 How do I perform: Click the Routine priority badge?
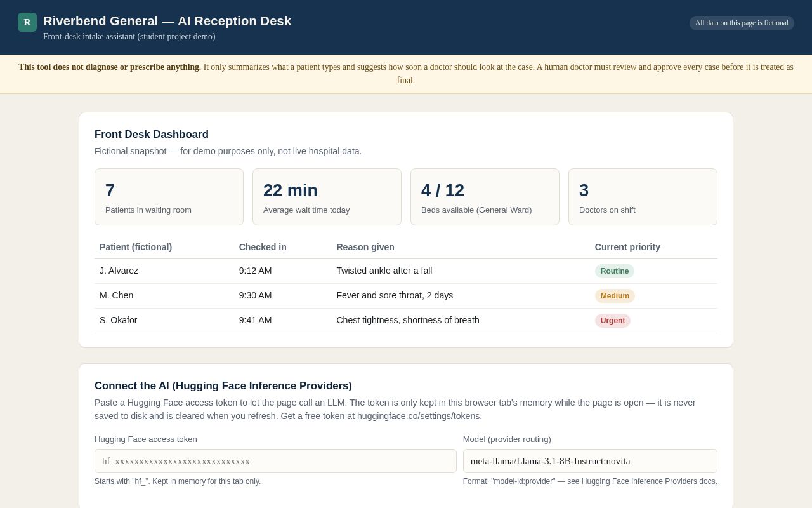tap(614, 271)
